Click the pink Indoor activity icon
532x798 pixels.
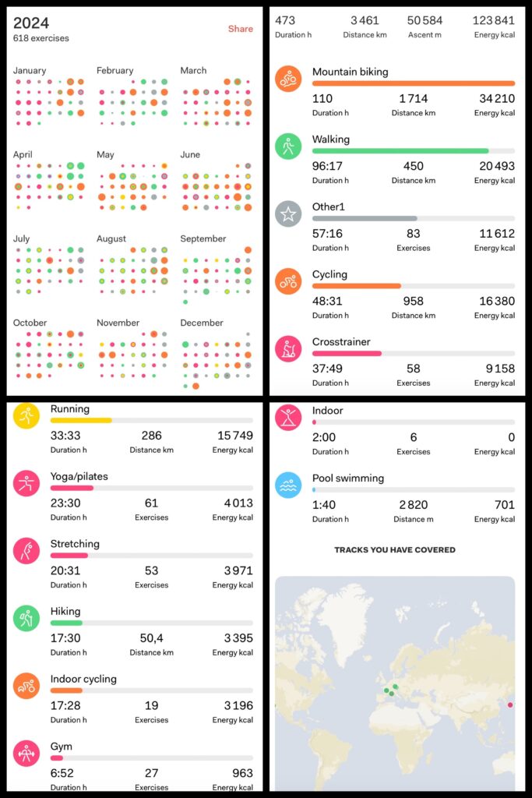coord(288,418)
